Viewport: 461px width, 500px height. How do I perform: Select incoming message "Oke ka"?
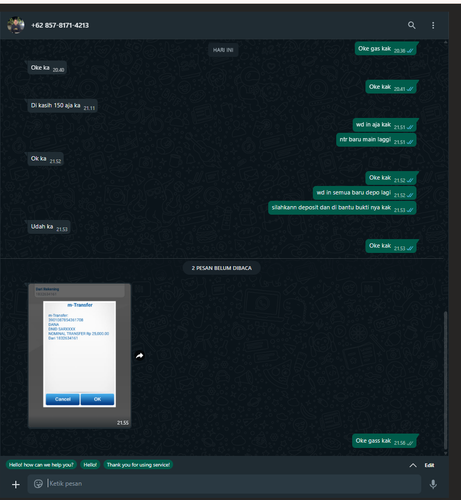47,68
